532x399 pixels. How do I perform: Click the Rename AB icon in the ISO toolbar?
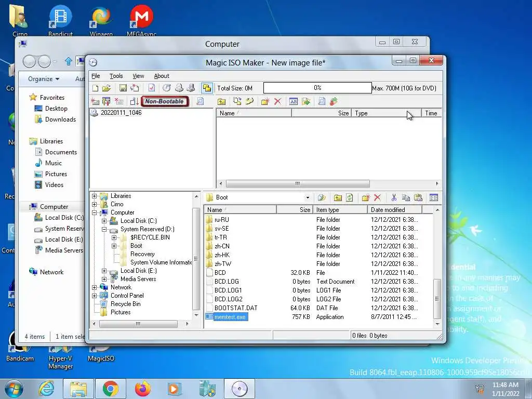(294, 101)
